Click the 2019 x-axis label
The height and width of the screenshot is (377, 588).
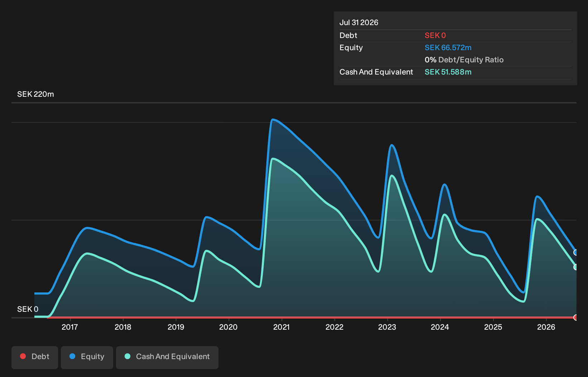pyautogui.click(x=176, y=327)
